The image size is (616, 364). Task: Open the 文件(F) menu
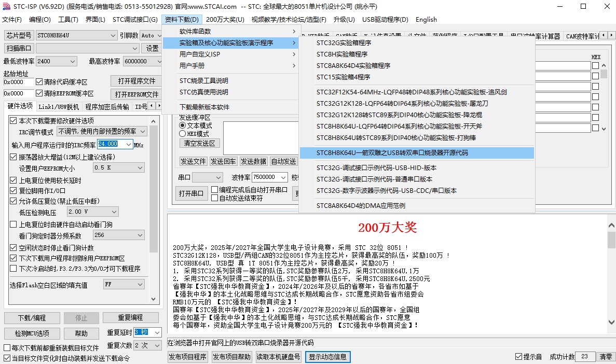point(12,20)
